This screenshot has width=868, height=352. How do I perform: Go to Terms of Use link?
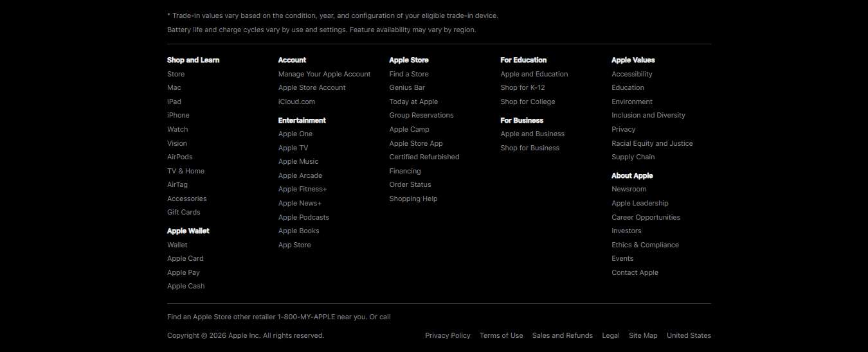tap(501, 335)
